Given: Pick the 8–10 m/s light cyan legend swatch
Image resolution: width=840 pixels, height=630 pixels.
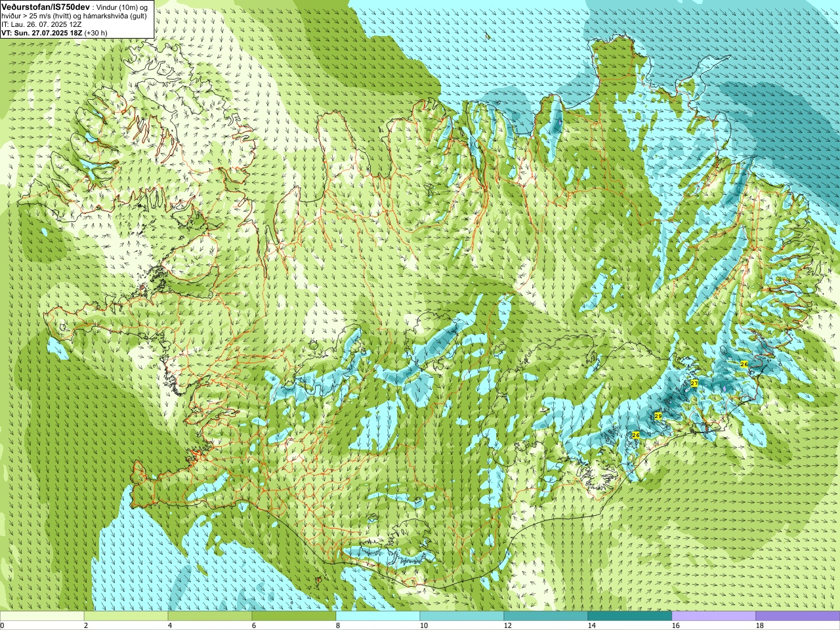Looking at the screenshot, I should (x=378, y=616).
